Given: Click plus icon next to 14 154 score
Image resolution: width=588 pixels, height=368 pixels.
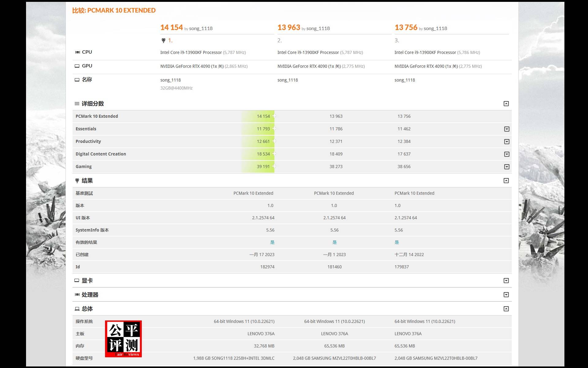Looking at the screenshot, I should tap(274, 116).
